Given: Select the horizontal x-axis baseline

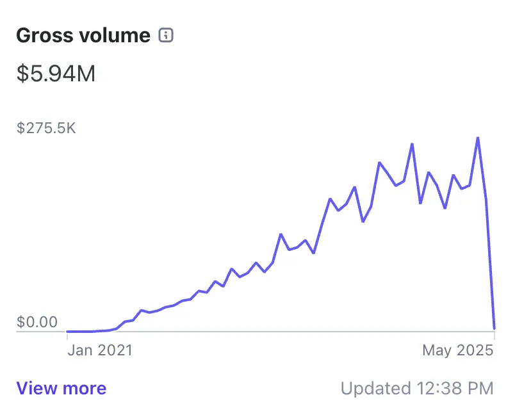Looking at the screenshot, I should [x=255, y=332].
